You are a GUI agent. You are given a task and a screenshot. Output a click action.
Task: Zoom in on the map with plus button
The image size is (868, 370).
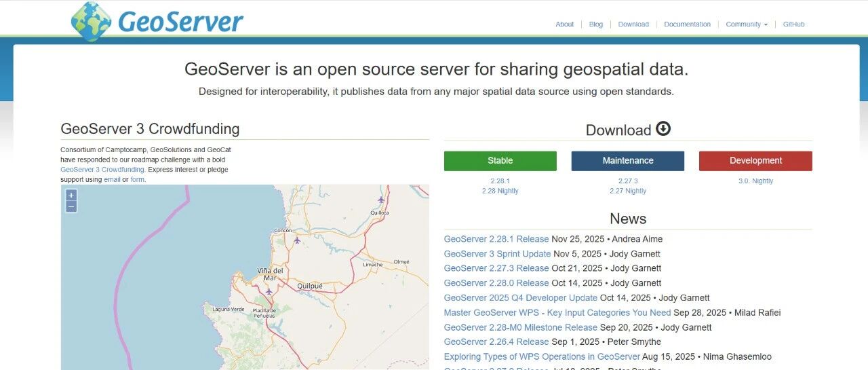(x=71, y=196)
